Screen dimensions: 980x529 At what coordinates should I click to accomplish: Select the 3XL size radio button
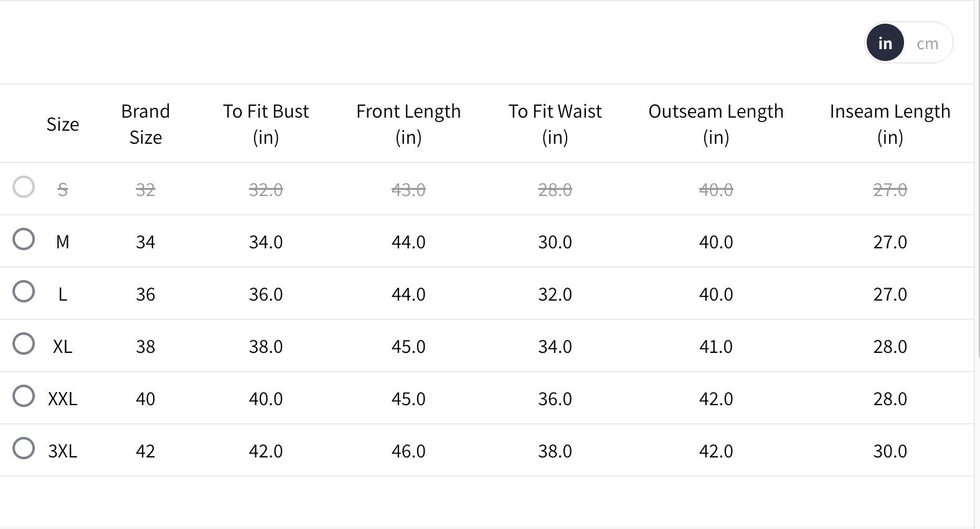[x=24, y=448]
